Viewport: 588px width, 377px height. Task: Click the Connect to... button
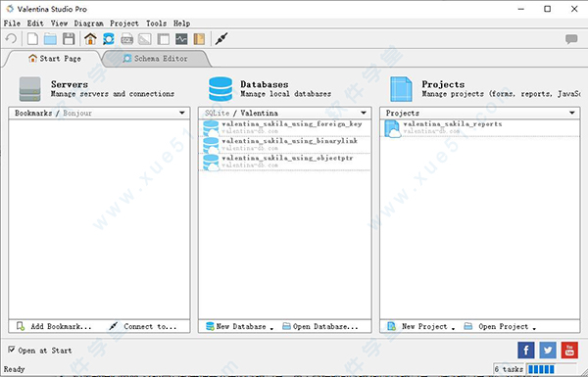(142, 326)
